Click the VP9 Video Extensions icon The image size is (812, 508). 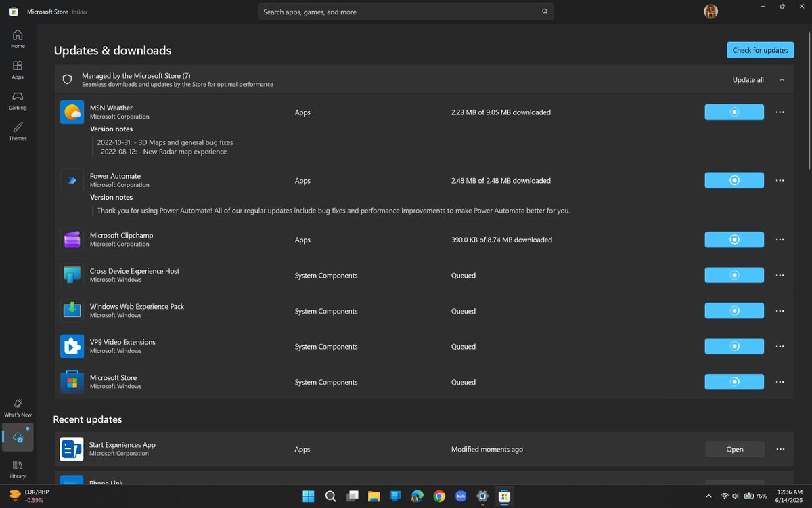point(72,347)
